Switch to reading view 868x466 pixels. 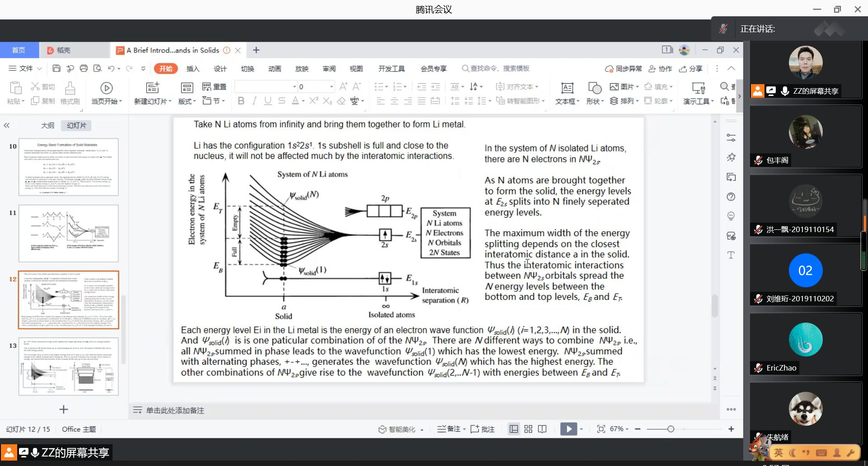542,429
